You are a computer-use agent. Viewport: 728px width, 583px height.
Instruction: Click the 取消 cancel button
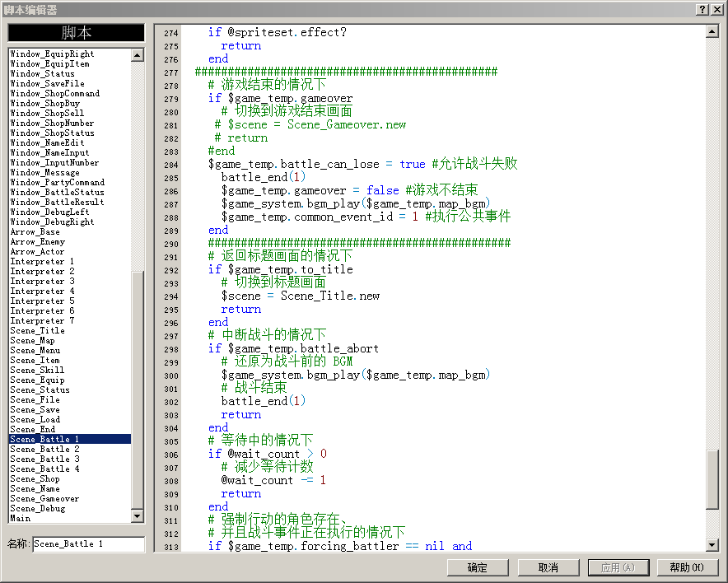tap(548, 567)
